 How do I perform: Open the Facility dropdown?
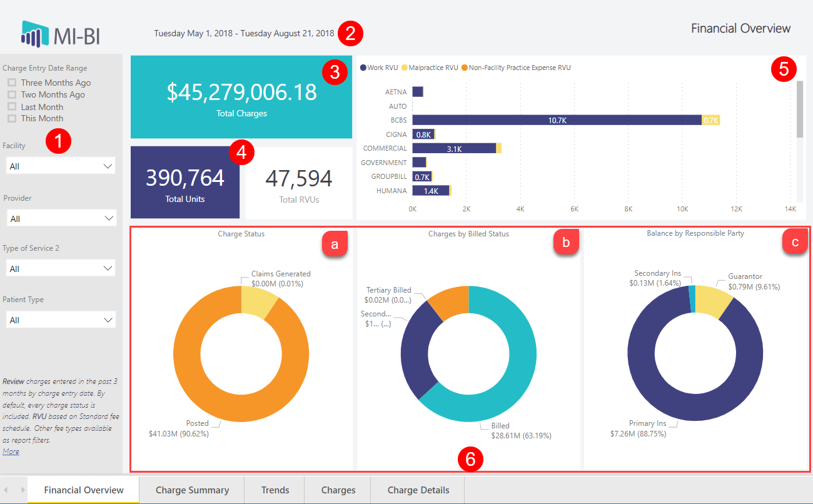click(x=61, y=166)
